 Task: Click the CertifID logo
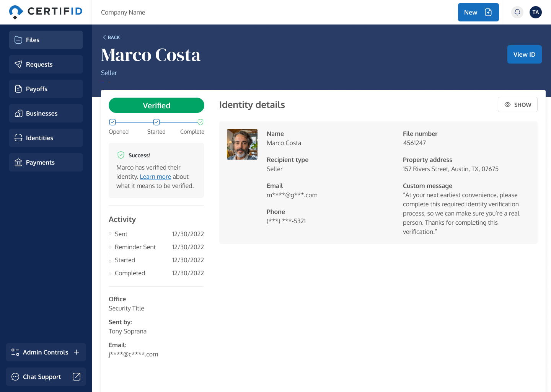point(46,12)
